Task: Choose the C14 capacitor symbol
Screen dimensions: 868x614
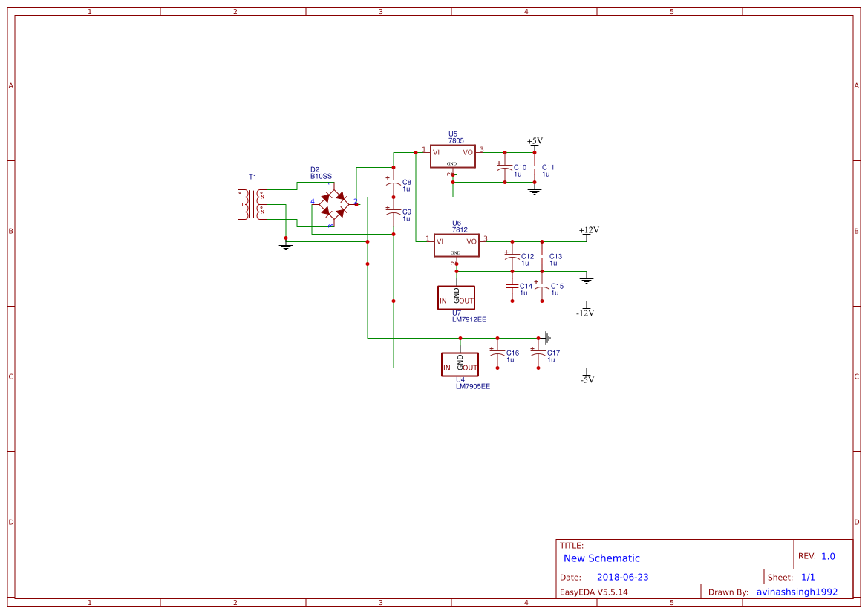Action: click(x=512, y=286)
